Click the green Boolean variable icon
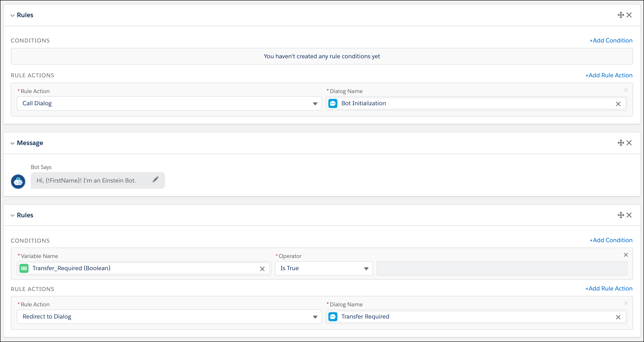 [24, 268]
